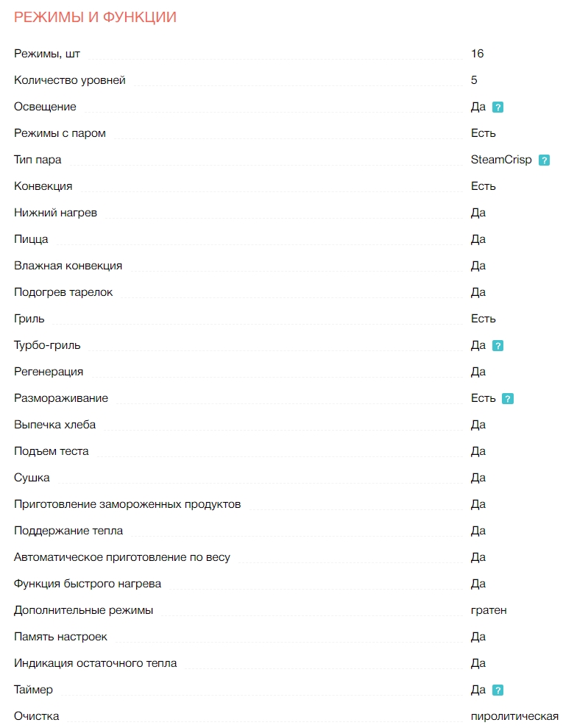Click the question mark next to Таймер
563x728 pixels.
pyautogui.click(x=498, y=690)
